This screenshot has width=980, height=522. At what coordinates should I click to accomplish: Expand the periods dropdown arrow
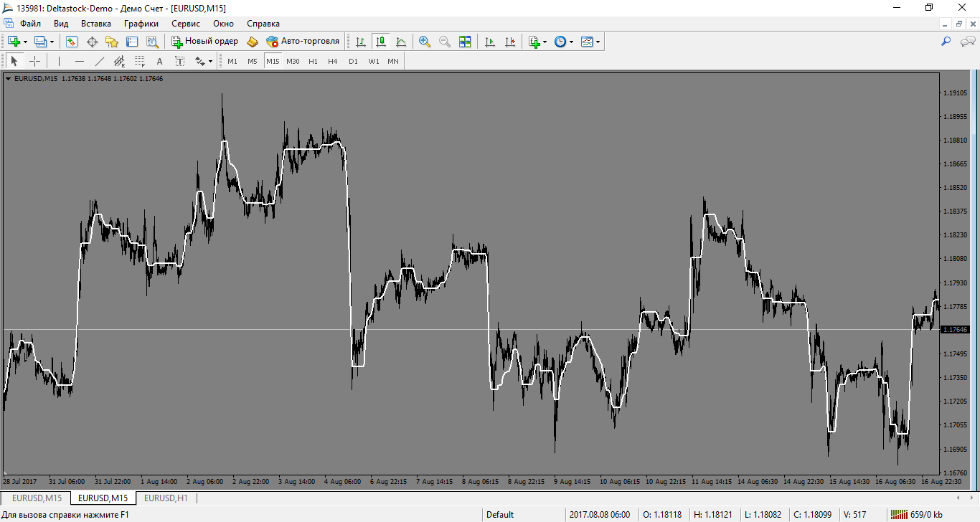pyautogui.click(x=572, y=42)
